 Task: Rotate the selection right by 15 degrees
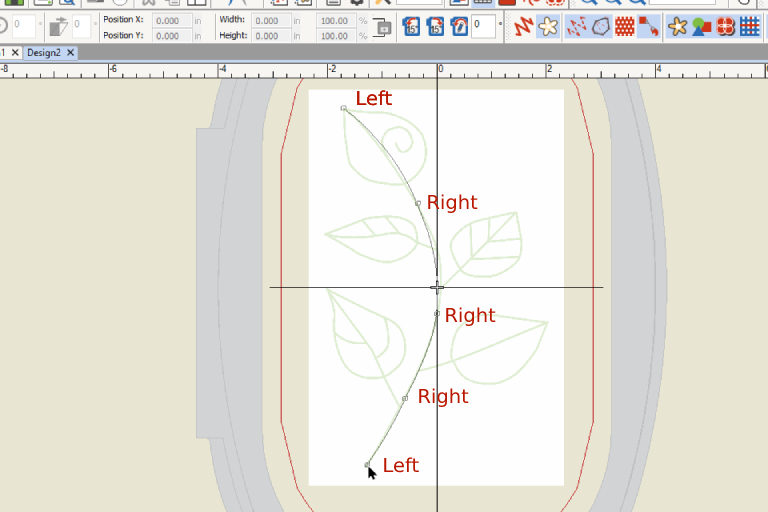click(x=435, y=26)
